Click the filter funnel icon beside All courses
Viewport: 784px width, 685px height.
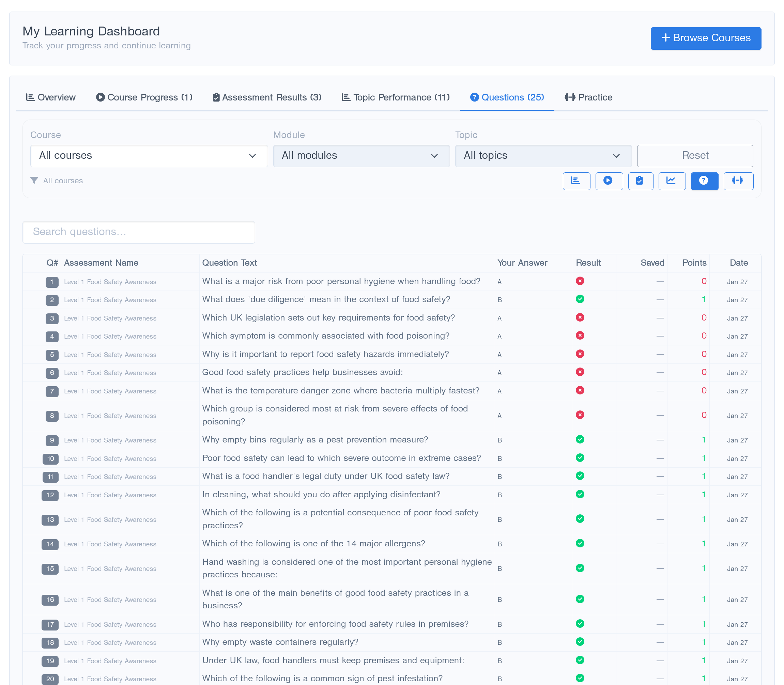(34, 181)
